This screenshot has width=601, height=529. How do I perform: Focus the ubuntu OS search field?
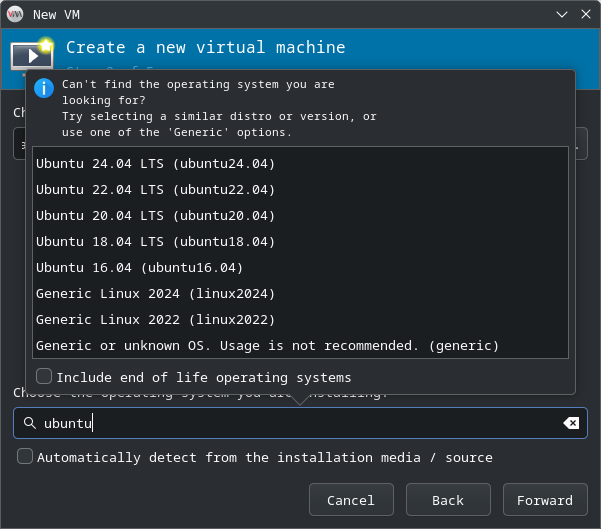[x=300, y=423]
